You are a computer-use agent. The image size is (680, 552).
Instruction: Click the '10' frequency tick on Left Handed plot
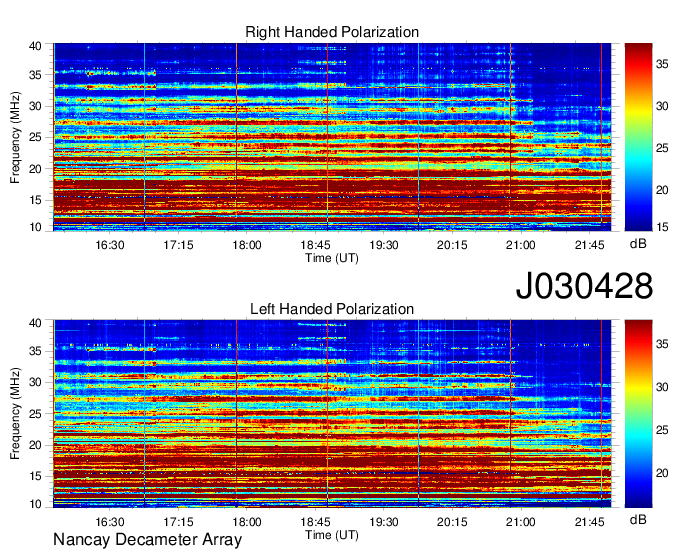pos(35,504)
